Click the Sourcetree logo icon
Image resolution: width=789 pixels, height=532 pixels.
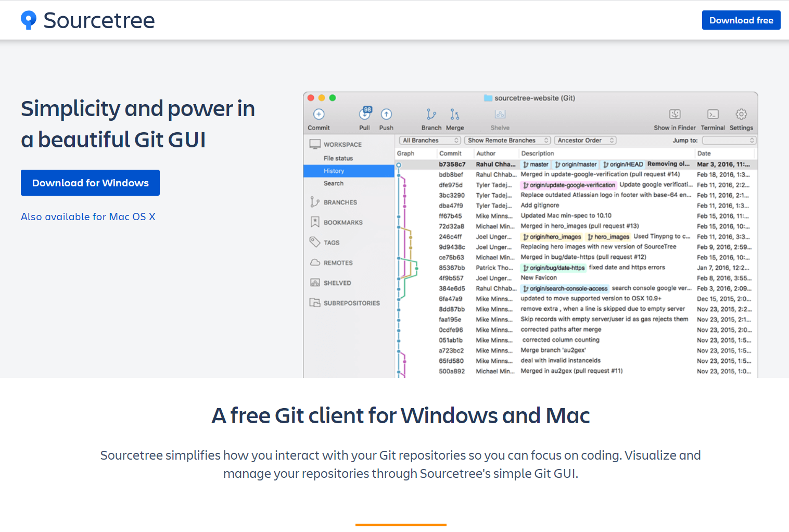(x=29, y=20)
